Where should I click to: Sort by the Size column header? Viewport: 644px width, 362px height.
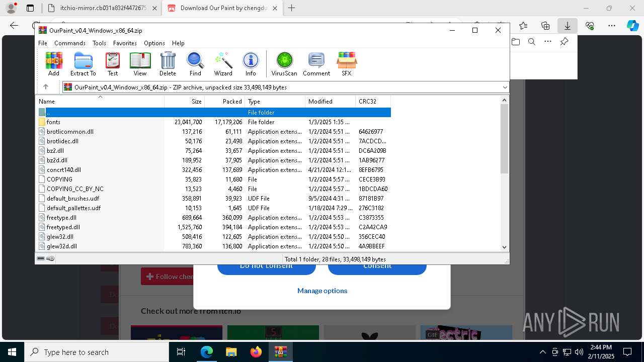coord(184,101)
